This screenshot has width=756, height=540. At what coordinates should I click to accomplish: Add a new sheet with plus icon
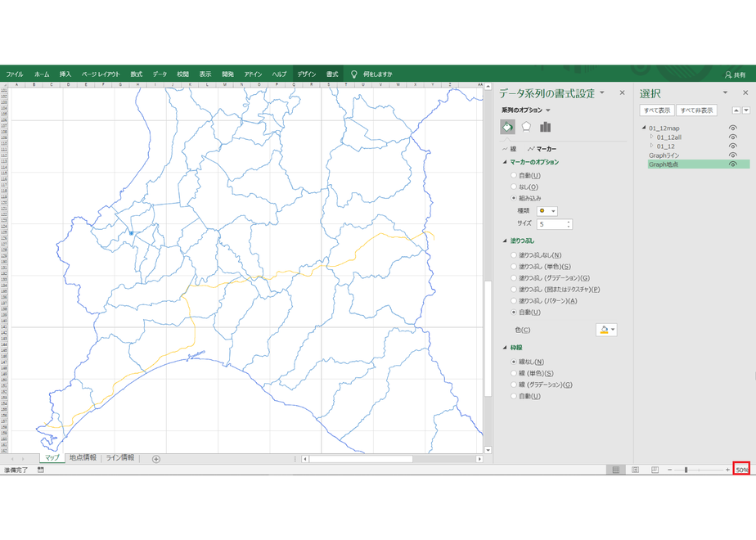coord(156,459)
